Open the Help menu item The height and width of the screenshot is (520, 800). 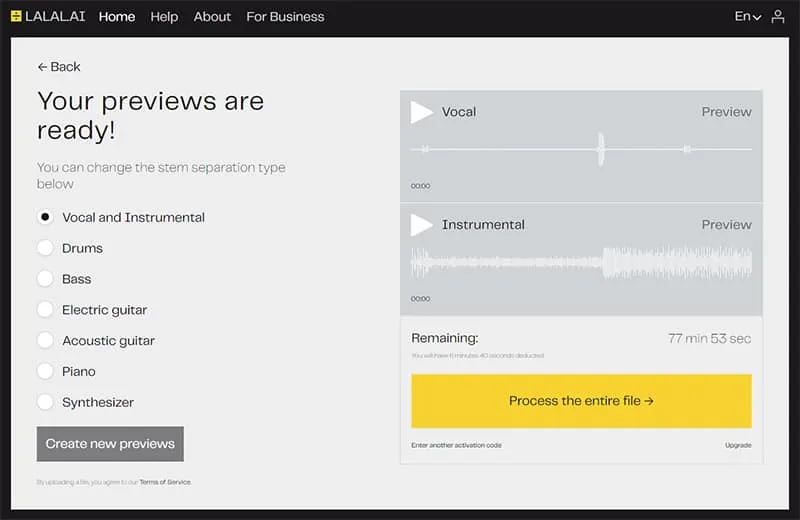click(x=164, y=17)
